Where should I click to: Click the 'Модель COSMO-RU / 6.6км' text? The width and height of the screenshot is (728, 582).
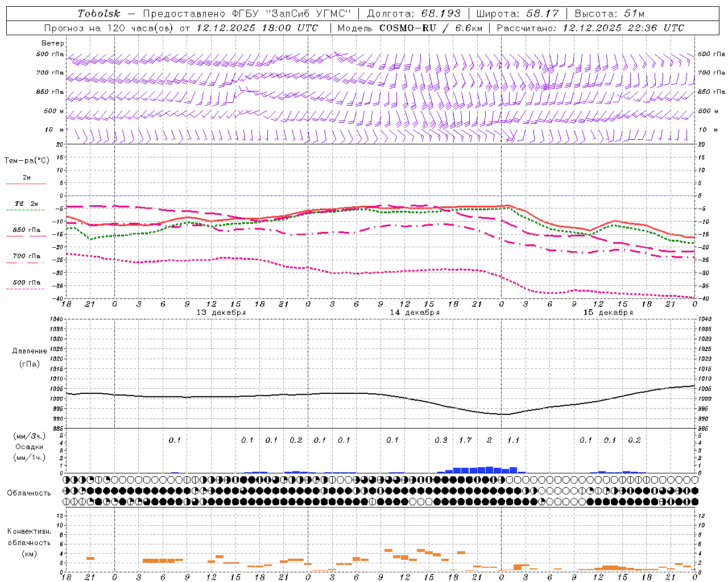coord(409,28)
